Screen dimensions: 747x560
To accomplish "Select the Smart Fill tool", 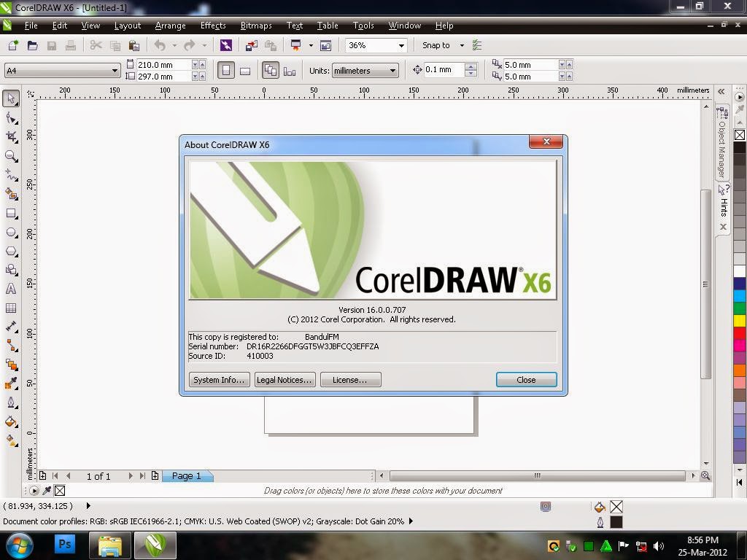I will 11,194.
